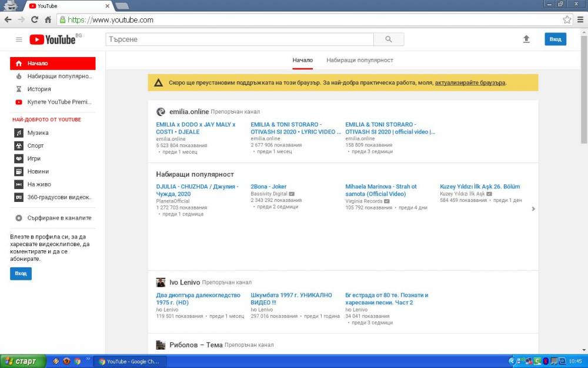
Task: Select the Начало tab
Action: (x=303, y=60)
